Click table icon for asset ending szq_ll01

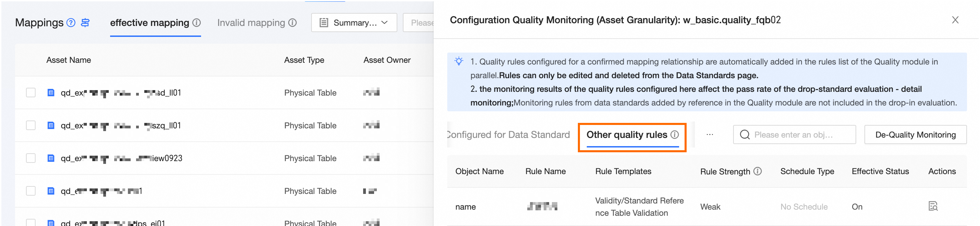pyautogui.click(x=51, y=125)
